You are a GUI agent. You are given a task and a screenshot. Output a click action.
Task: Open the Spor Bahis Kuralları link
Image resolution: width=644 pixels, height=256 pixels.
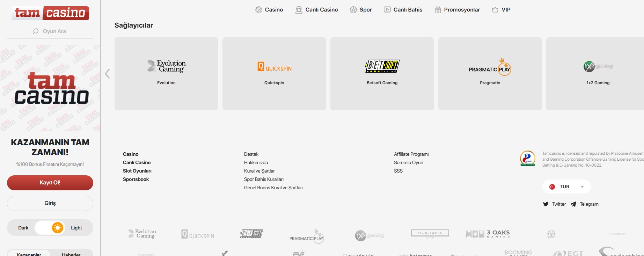(x=264, y=179)
